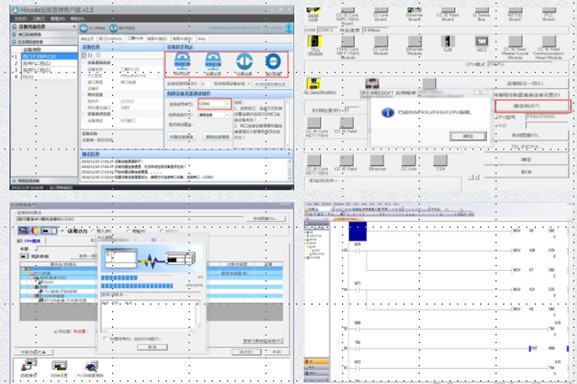
Task: Tick the checkbox in the PLC read progress dialog
Action: pyautogui.click(x=106, y=338)
